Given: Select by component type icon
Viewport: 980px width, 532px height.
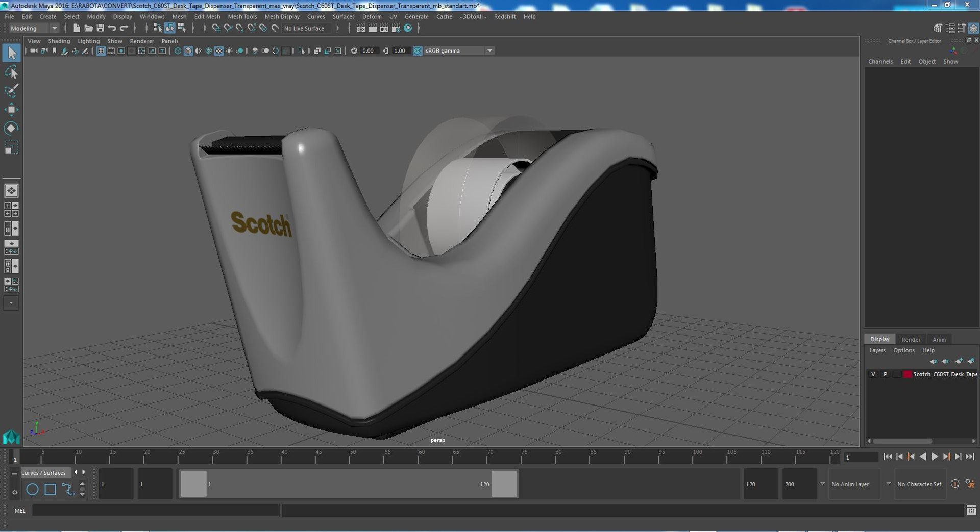Looking at the screenshot, I should [182, 28].
